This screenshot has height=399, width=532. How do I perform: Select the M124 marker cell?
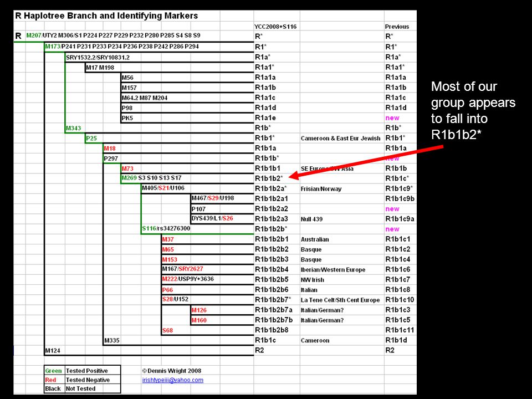coord(53,351)
